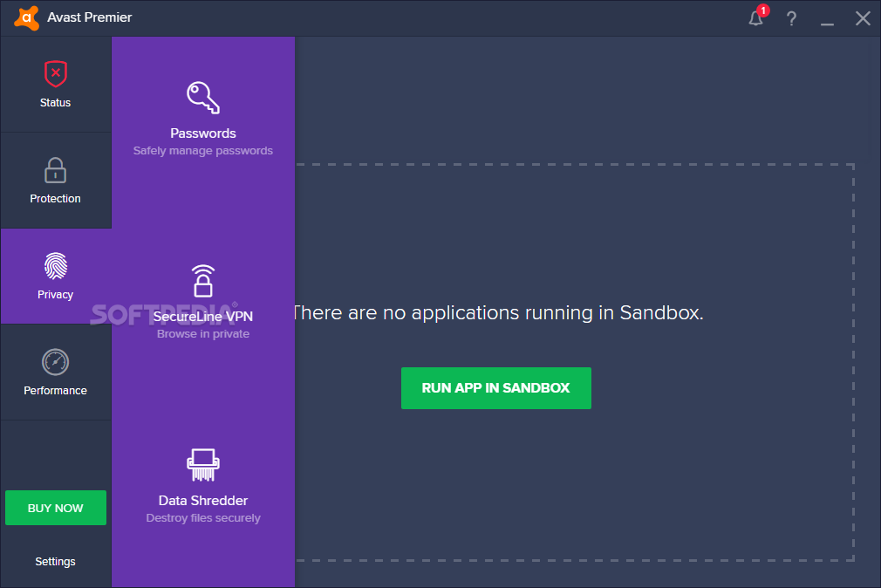This screenshot has width=881, height=588.
Task: Click the 'no applications running in Sandbox' message
Action: tap(499, 312)
